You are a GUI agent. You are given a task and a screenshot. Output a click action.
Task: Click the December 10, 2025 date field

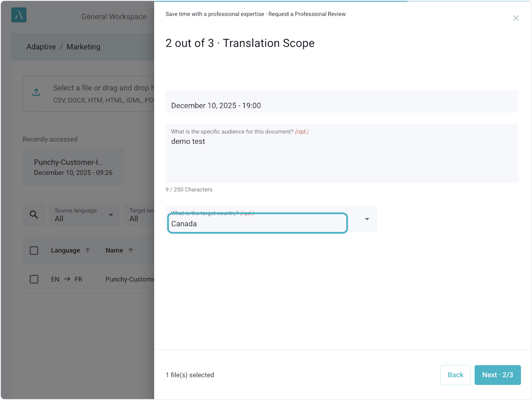[341, 105]
